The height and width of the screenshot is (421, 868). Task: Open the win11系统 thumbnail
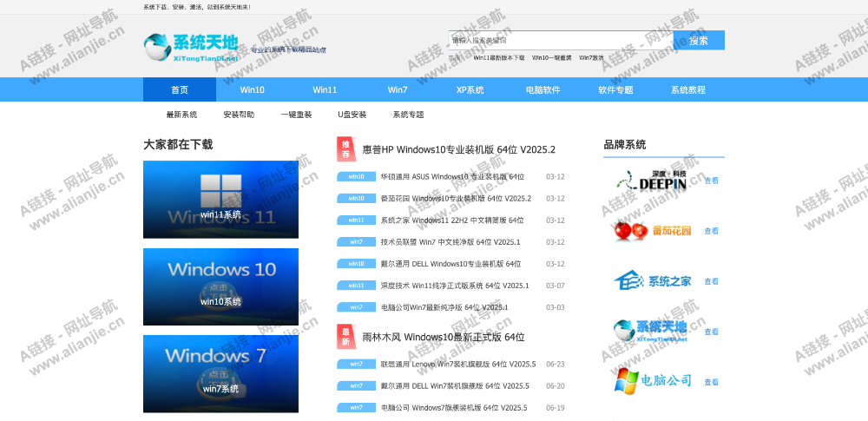click(220, 200)
